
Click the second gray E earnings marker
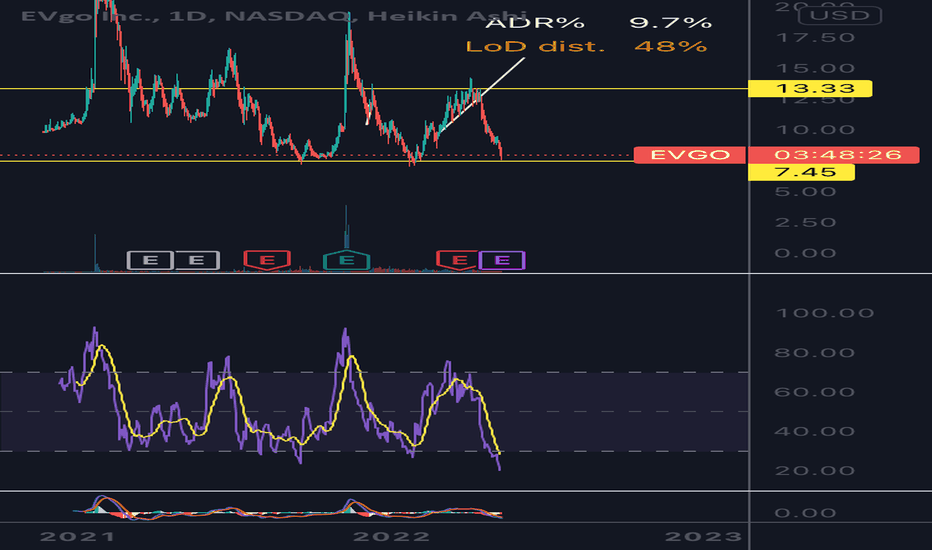pyautogui.click(x=197, y=260)
